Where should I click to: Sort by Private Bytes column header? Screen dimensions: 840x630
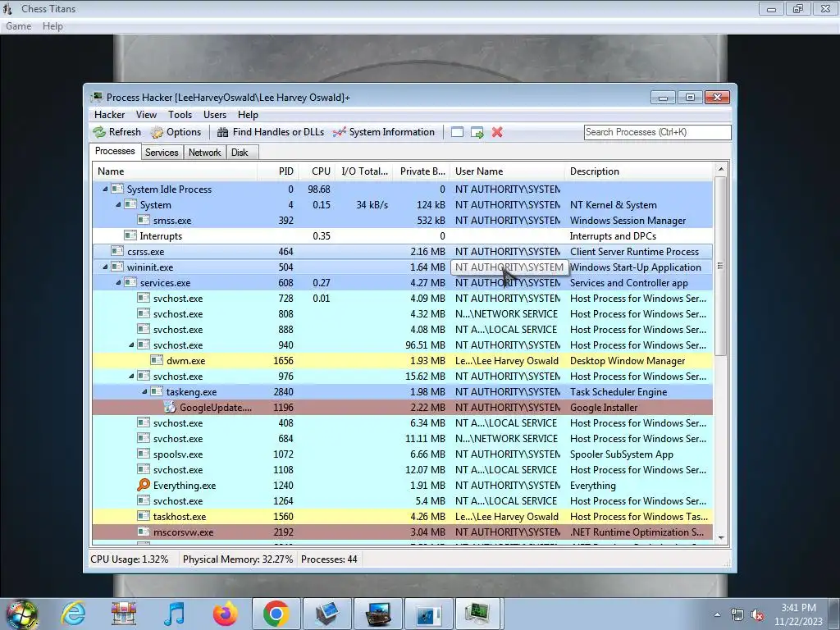coord(422,171)
